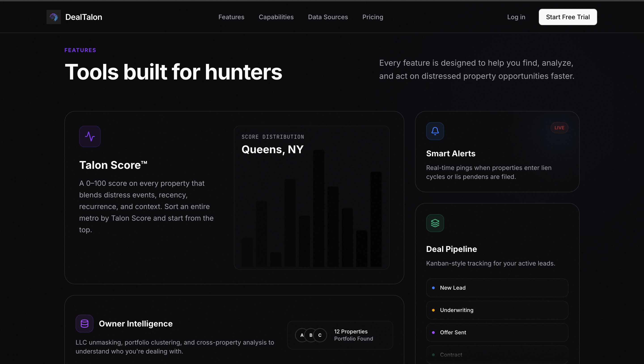Click the DealTalon brand name text
Image resolution: width=644 pixels, height=364 pixels.
click(84, 17)
